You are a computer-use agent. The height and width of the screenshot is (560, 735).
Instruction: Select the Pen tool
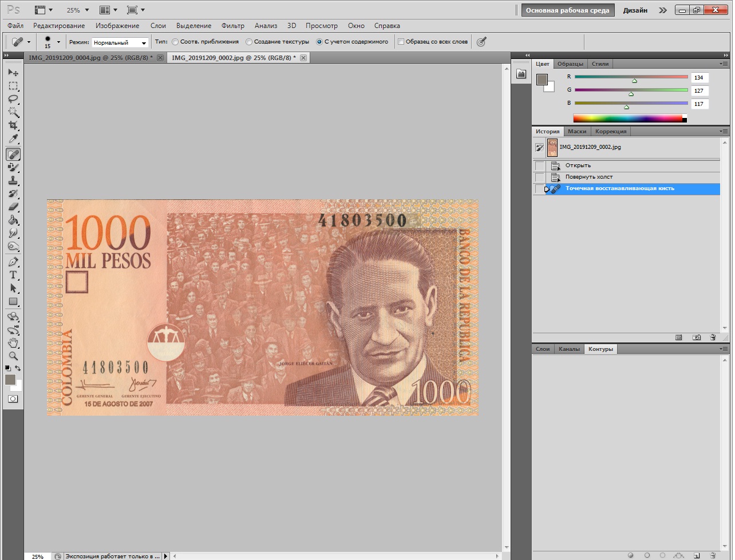[x=13, y=262]
